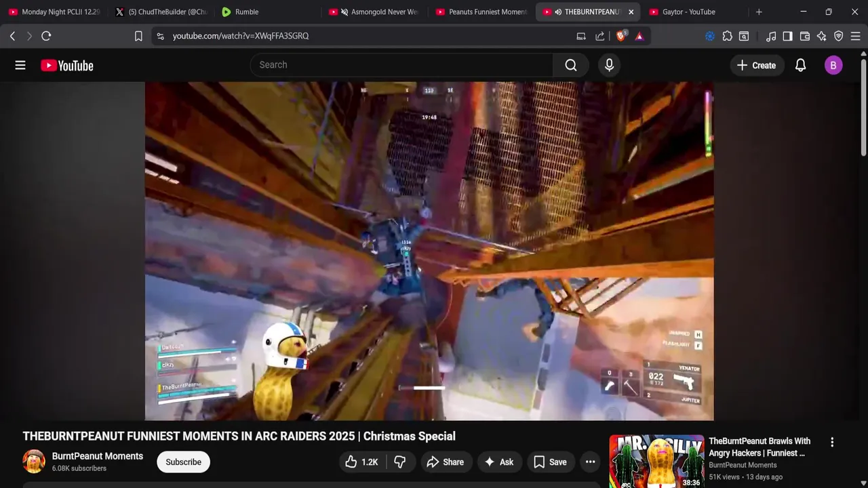Click into the YouTube search field
The image size is (868, 488).
pos(402,65)
